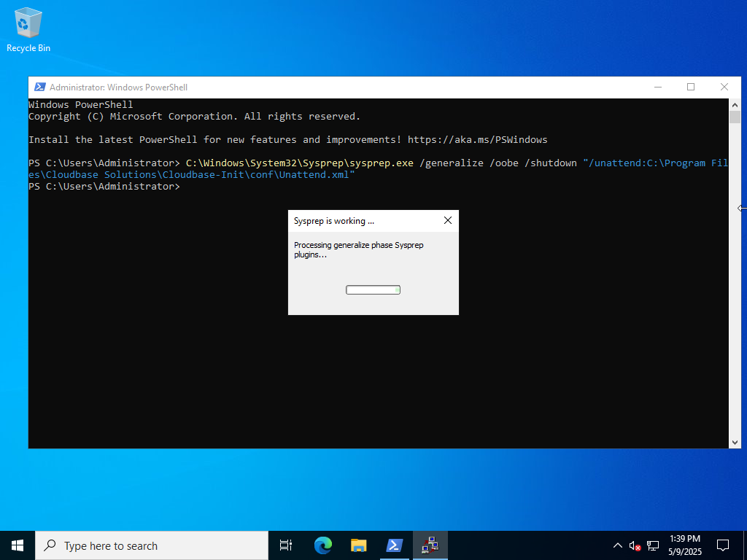Show hidden tray icons chevron
Image resolution: width=747 pixels, height=560 pixels.
tap(617, 545)
